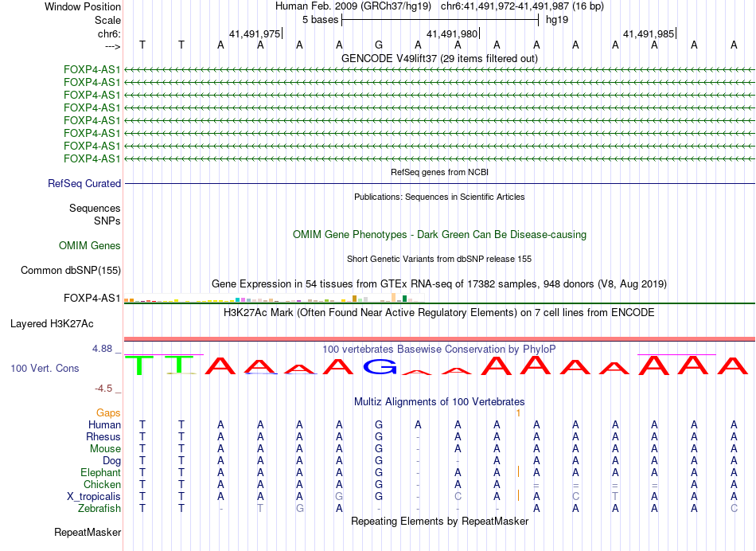Click the GTEx tissue expression bar chart

coord(275,298)
